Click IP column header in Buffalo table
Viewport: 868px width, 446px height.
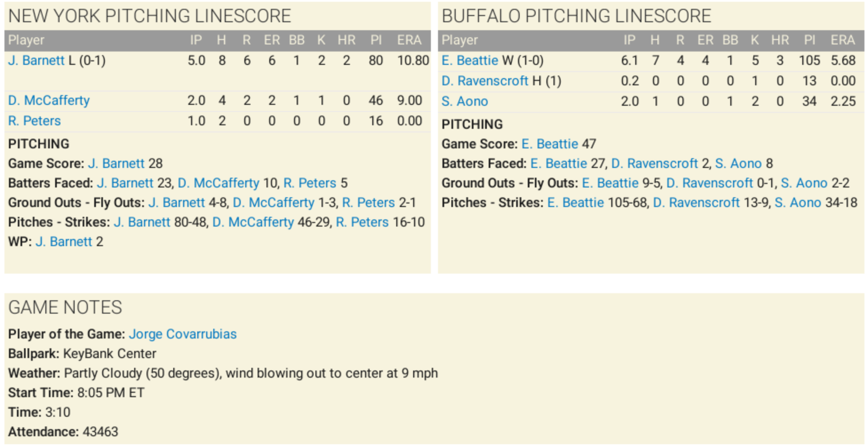click(629, 40)
